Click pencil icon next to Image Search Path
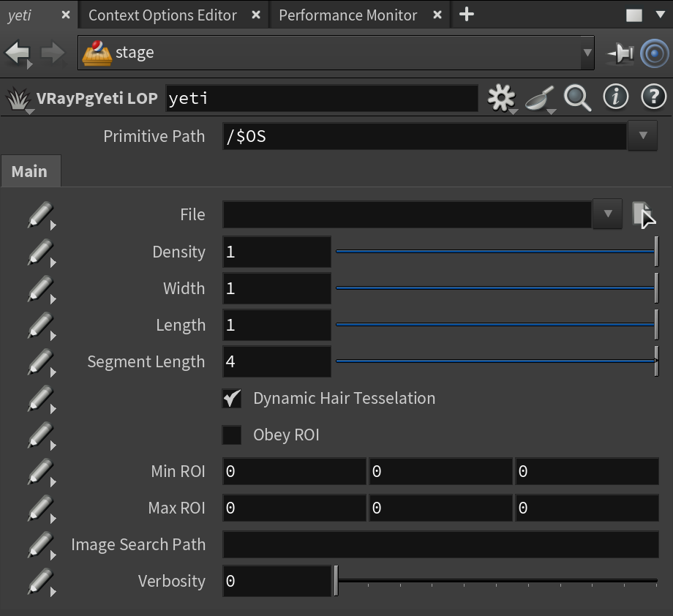The image size is (673, 616). (41, 544)
